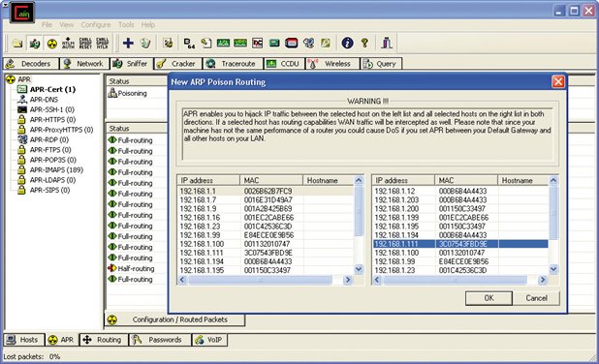
Task: Select 192.168.1.203 in the right host list
Action: coord(460,199)
